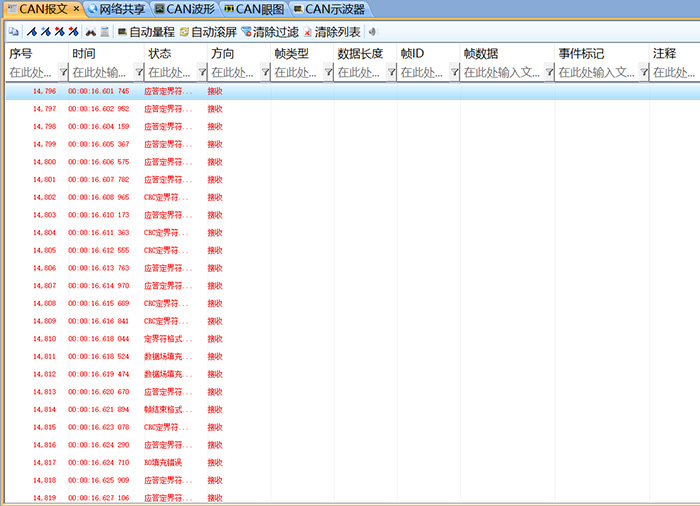Open filter dropdown for 序号 column
Screen dimensions: 700x506
[x=64, y=73]
